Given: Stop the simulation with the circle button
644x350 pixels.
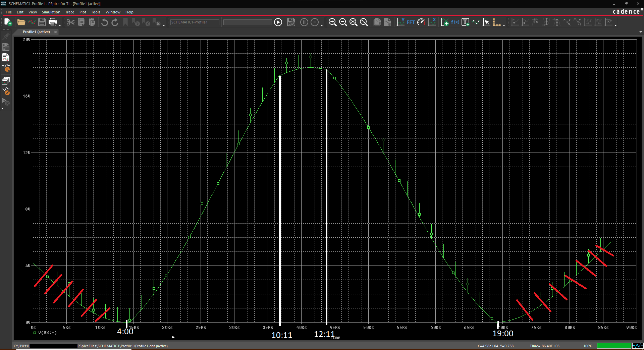Looking at the screenshot, I should pos(315,22).
